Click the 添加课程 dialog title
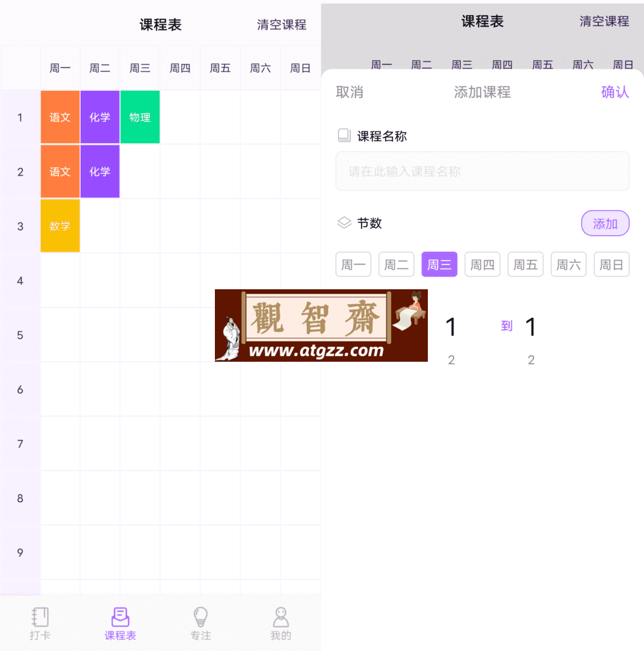The height and width of the screenshot is (651, 644). (482, 92)
